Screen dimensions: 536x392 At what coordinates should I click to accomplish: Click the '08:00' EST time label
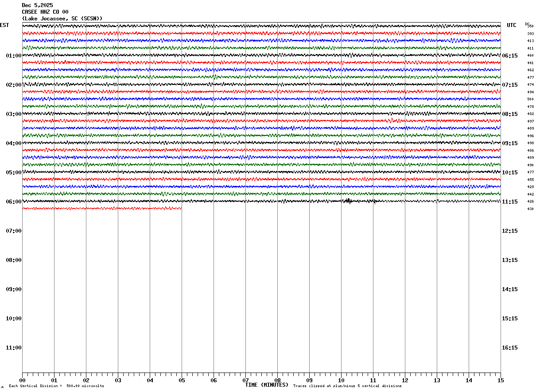pos(14,260)
